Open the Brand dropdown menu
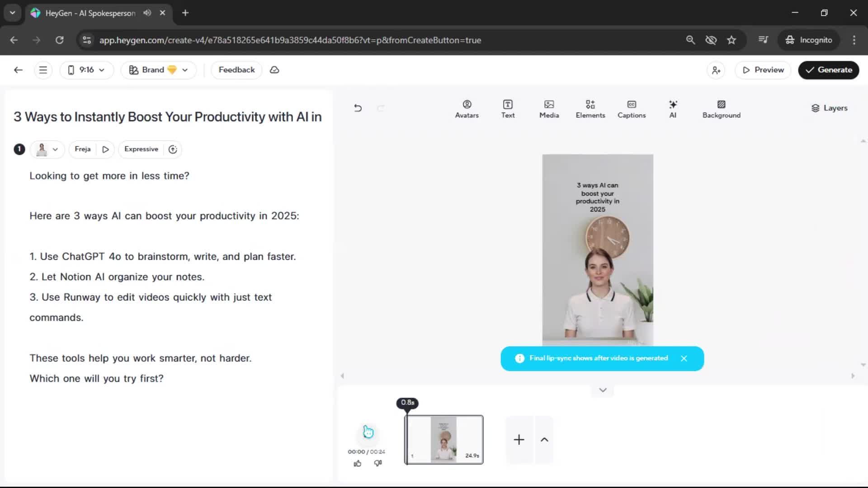 [x=158, y=70]
